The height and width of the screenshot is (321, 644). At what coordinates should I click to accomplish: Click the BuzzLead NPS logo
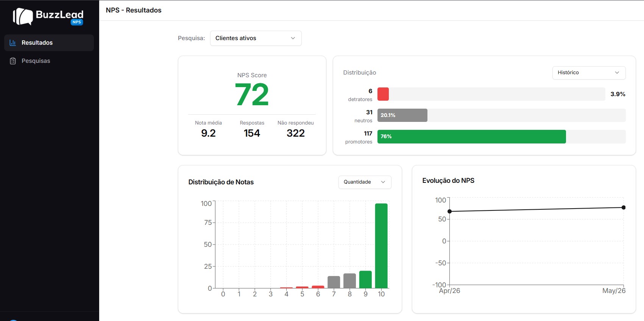pos(48,17)
